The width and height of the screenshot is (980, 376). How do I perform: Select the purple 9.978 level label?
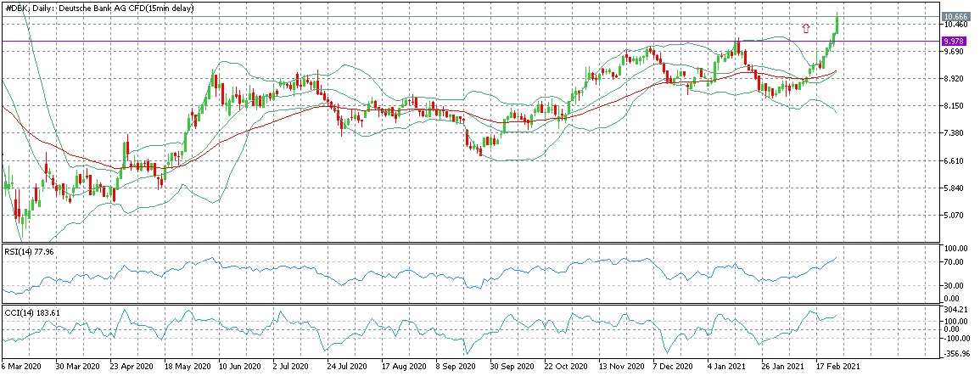click(x=953, y=42)
